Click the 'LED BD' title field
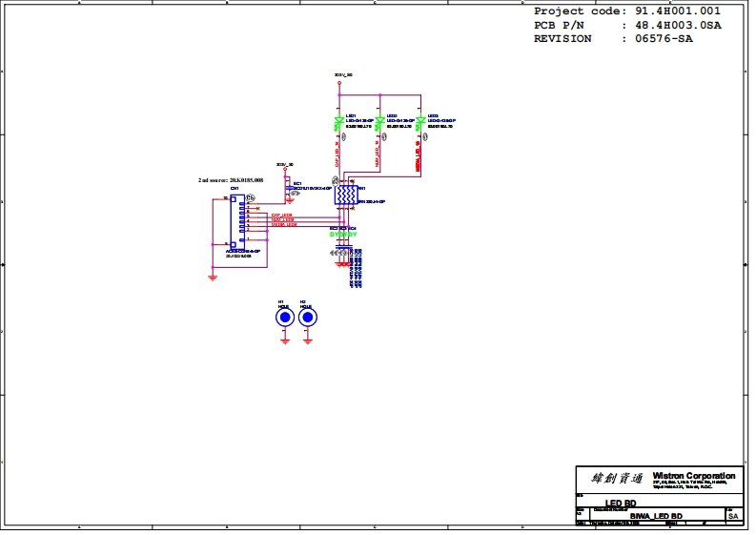The image size is (756, 535). (621, 504)
